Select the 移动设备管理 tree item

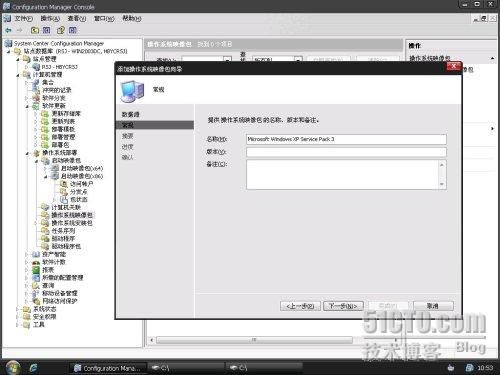[x=60, y=293]
